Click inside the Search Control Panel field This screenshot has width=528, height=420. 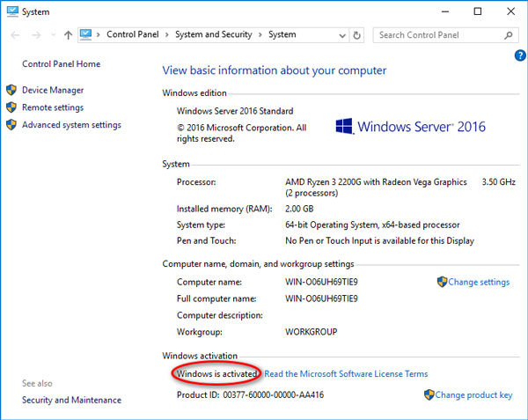tap(436, 35)
